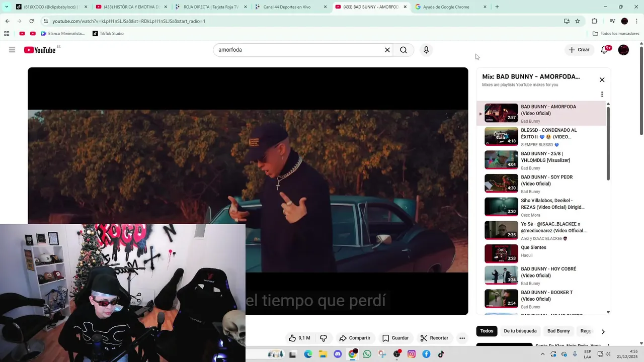Show next filter chips arrow
The image size is (644, 362).
[x=603, y=331]
